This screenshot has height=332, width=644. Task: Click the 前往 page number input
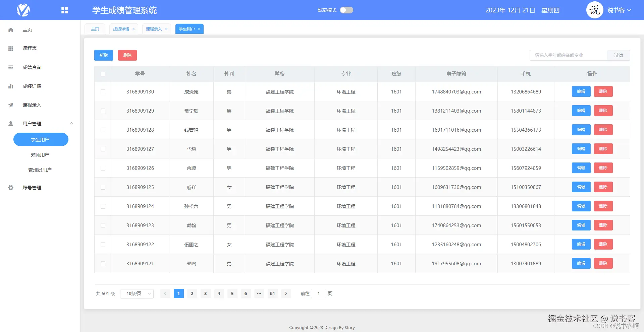click(319, 293)
